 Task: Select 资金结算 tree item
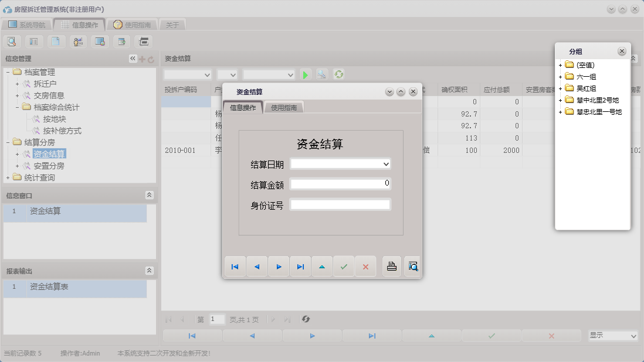point(49,154)
